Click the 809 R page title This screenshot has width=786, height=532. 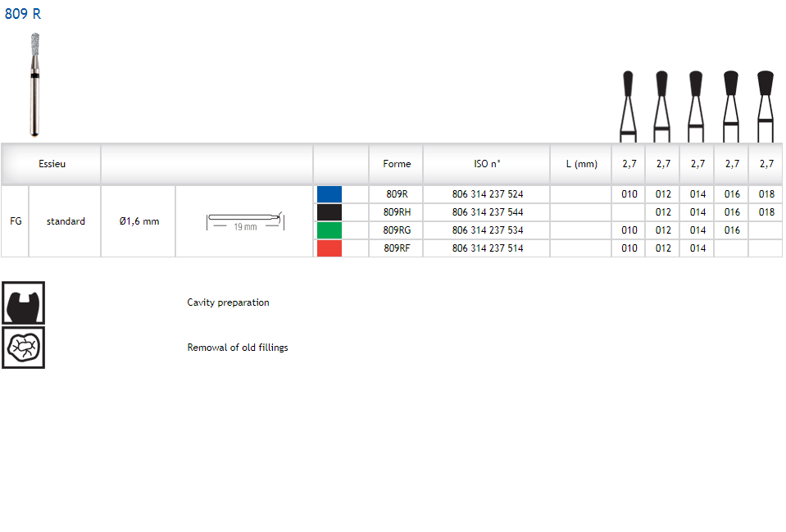click(23, 14)
